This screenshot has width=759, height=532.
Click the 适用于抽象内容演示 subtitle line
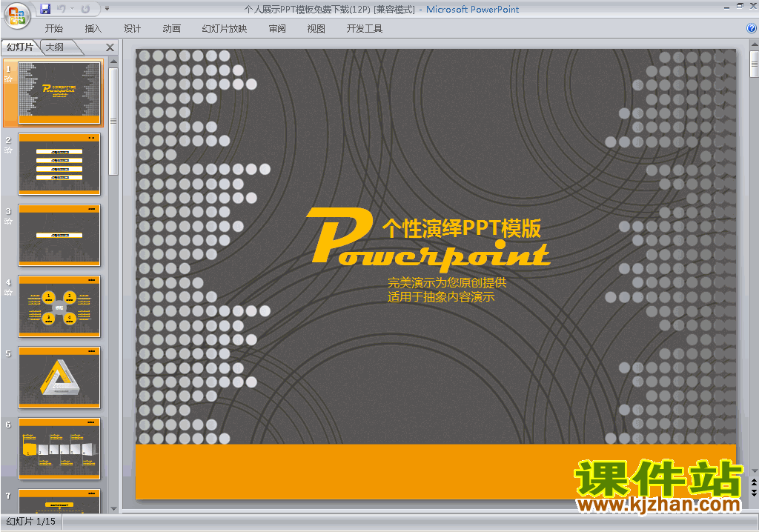pyautogui.click(x=441, y=296)
